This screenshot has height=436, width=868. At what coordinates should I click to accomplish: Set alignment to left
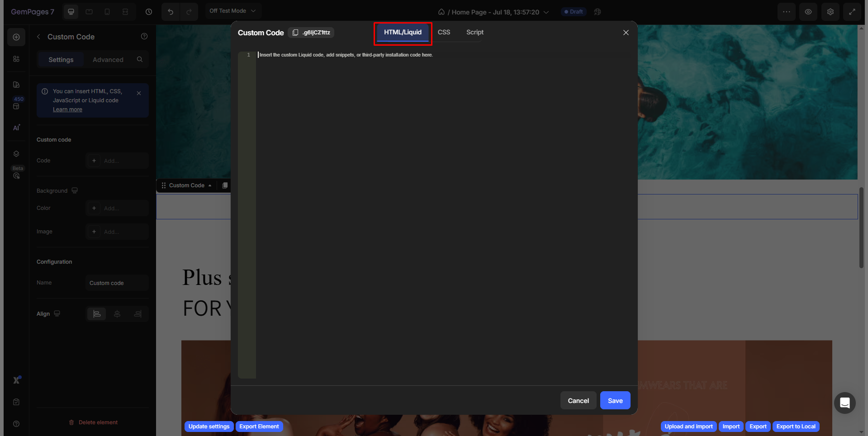click(97, 314)
